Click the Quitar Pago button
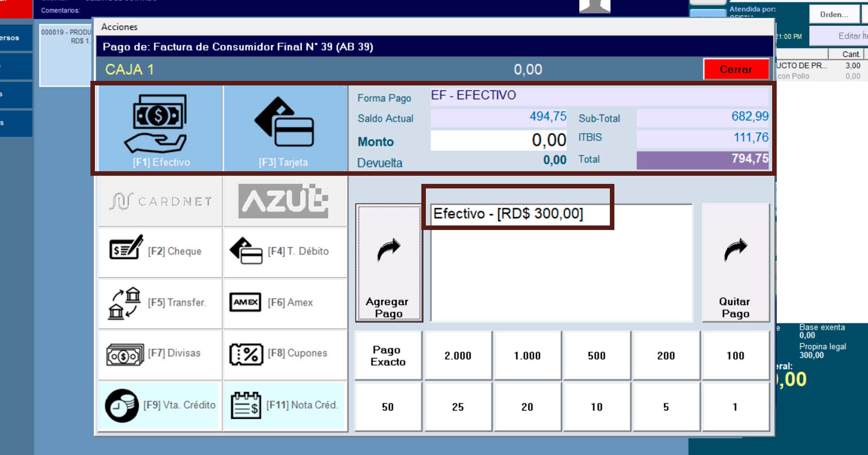 (735, 263)
